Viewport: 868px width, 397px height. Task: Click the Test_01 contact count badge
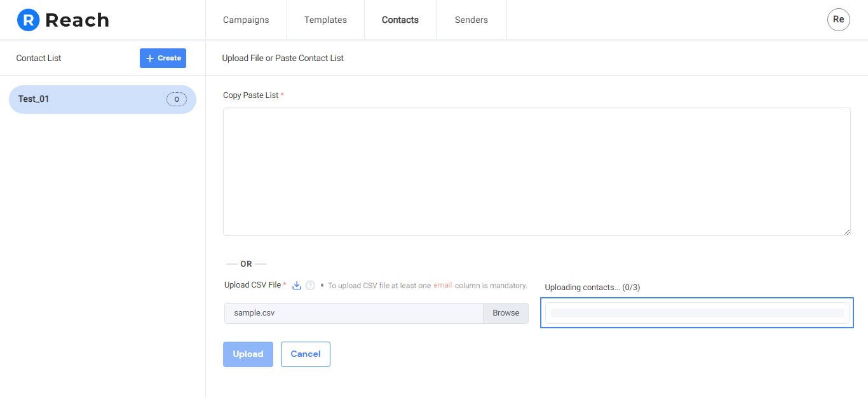coord(177,99)
